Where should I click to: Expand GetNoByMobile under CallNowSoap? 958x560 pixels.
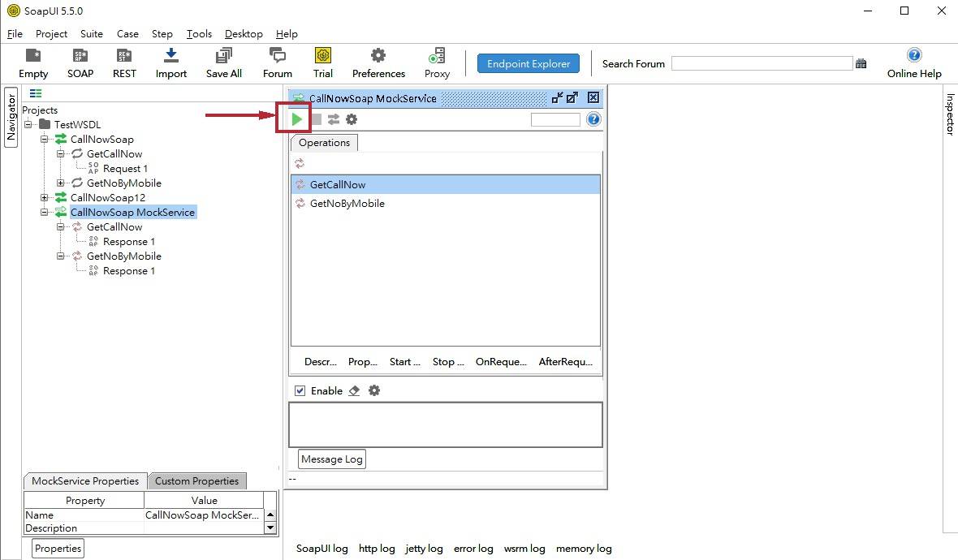(x=61, y=183)
